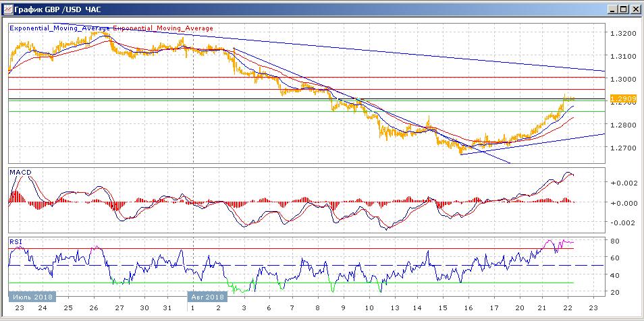Click date 15 on the time axis
Screen dimensions: 644x321
coord(442,307)
